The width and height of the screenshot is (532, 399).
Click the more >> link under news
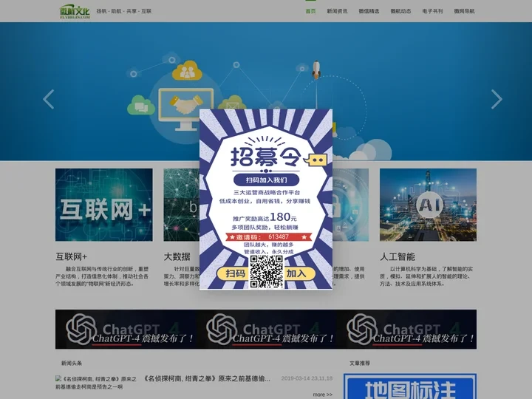click(x=322, y=395)
